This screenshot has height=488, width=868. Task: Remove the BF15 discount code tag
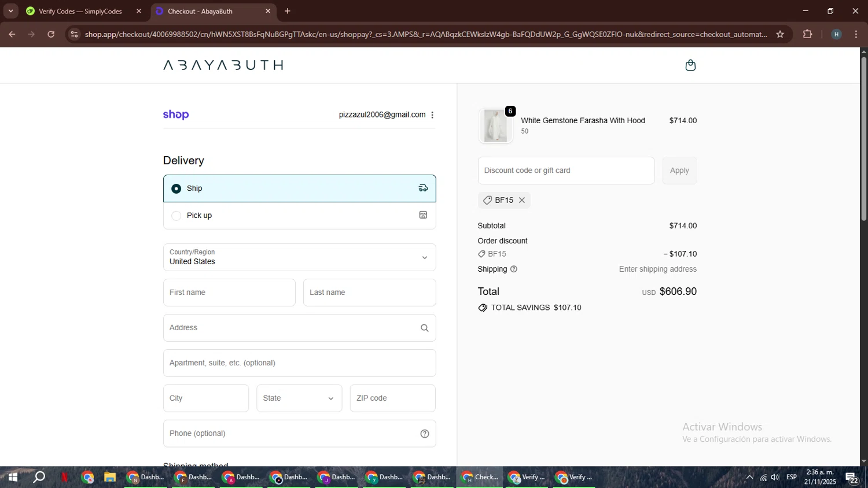pos(522,200)
